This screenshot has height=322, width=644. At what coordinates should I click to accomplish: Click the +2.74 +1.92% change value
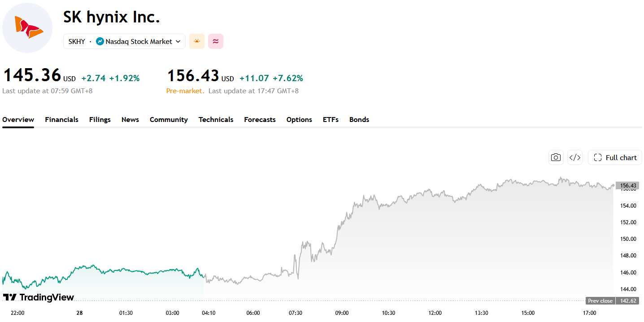click(x=110, y=78)
